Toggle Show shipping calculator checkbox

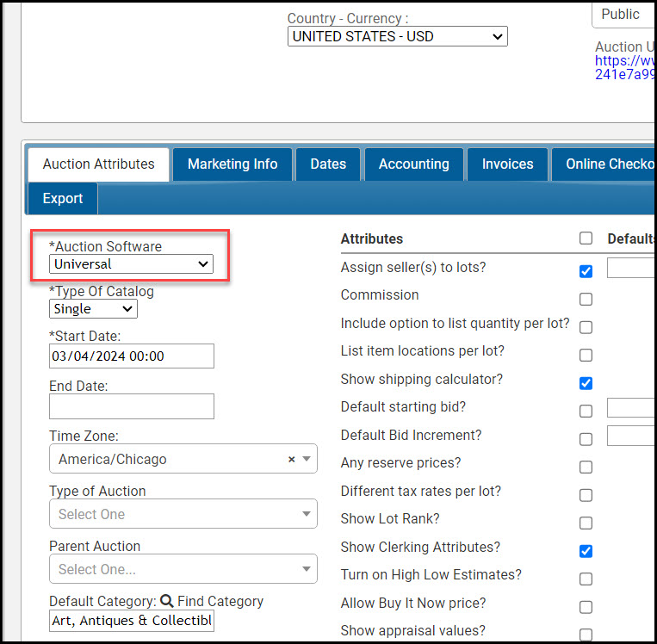coord(586,383)
